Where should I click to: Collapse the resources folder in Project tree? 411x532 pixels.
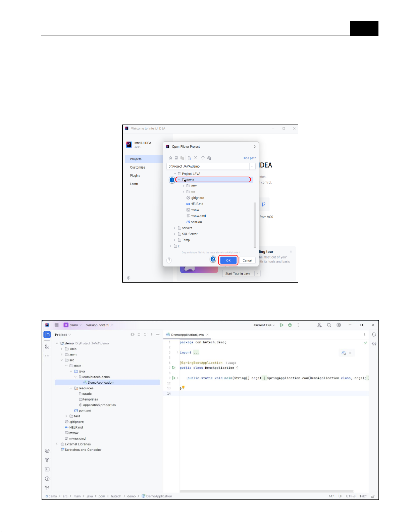[x=71, y=388]
